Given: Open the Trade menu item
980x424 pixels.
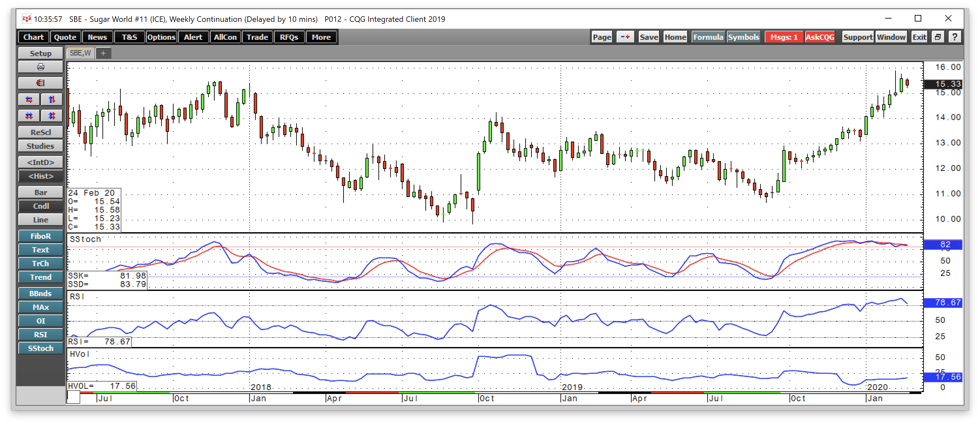Looking at the screenshot, I should tap(257, 37).
